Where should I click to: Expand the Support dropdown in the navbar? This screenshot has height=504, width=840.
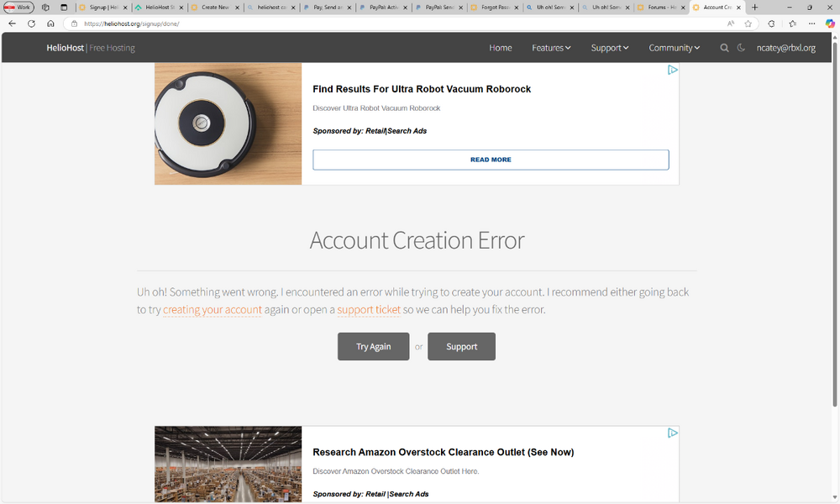610,48
